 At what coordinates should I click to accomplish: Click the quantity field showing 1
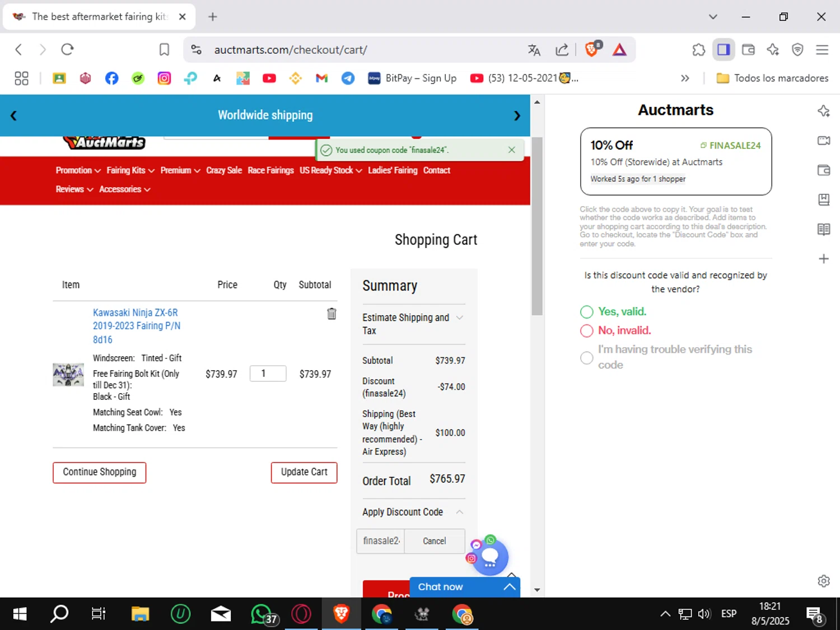click(268, 374)
